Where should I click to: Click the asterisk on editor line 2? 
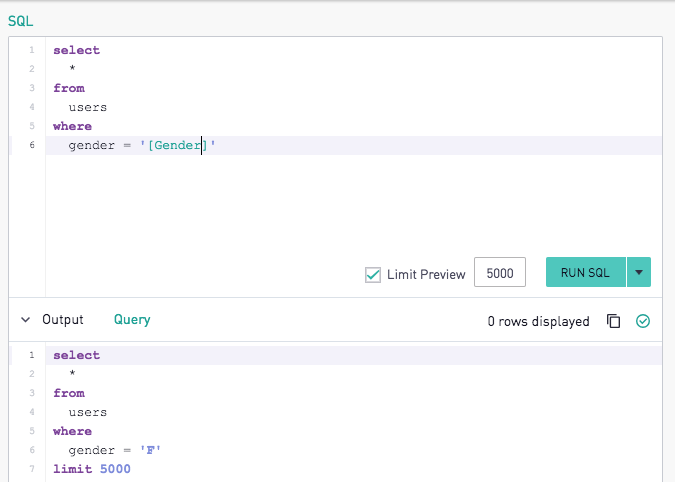pyautogui.click(x=72, y=69)
